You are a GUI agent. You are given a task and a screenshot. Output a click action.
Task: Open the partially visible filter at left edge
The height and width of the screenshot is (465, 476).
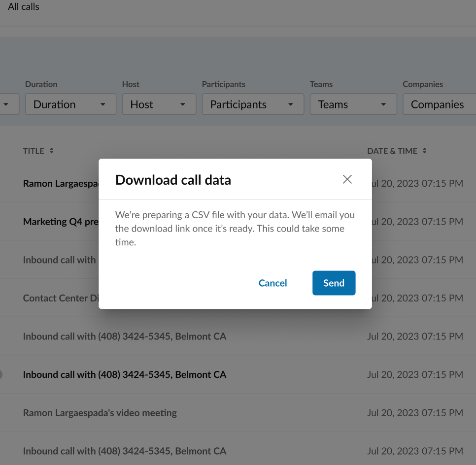point(7,104)
